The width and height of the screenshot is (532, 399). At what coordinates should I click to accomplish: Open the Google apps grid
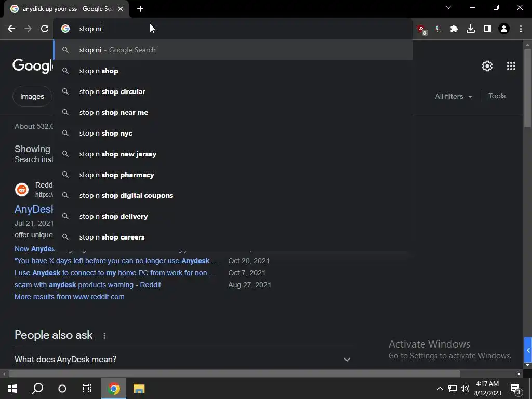pyautogui.click(x=511, y=66)
